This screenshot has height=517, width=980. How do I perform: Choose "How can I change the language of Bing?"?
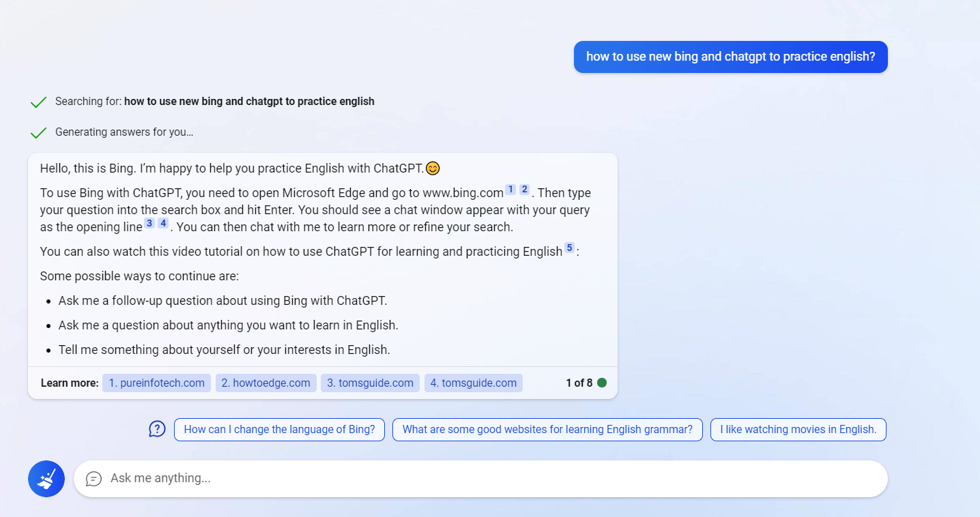(280, 430)
